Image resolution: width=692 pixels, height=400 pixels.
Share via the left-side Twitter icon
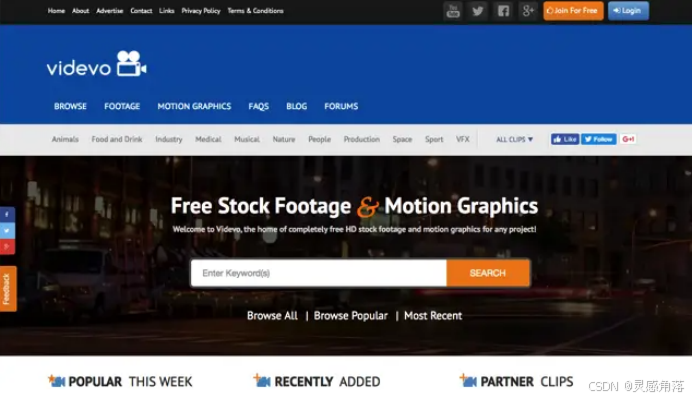7,230
